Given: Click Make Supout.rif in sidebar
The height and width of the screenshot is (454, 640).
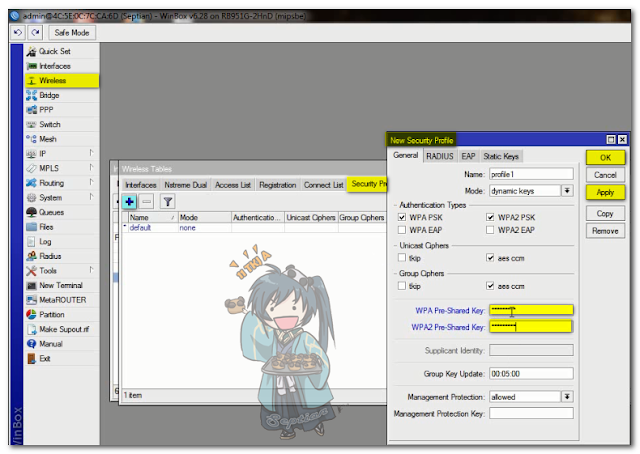Looking at the screenshot, I should (62, 329).
